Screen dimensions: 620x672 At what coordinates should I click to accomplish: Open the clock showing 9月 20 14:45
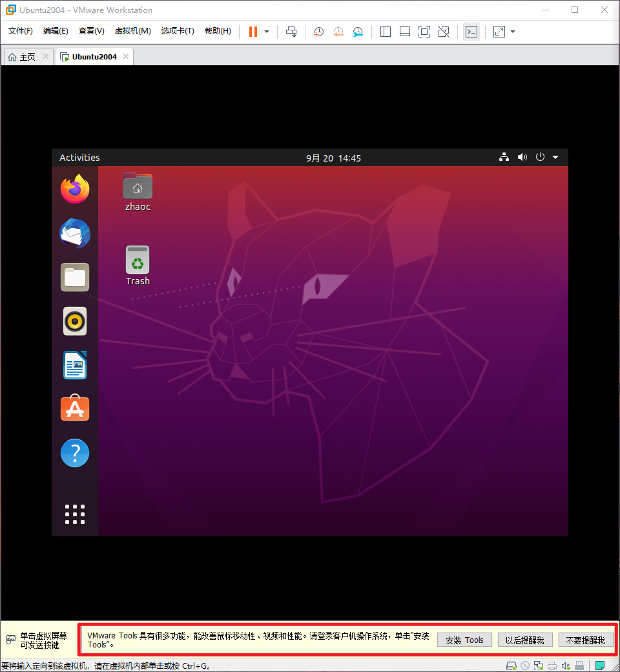(x=333, y=158)
